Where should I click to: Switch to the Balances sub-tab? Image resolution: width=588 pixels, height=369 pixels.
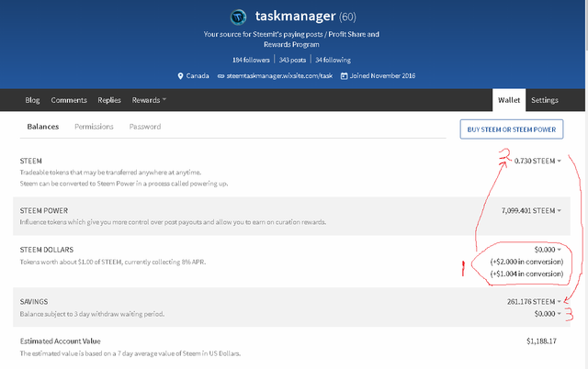coord(43,127)
